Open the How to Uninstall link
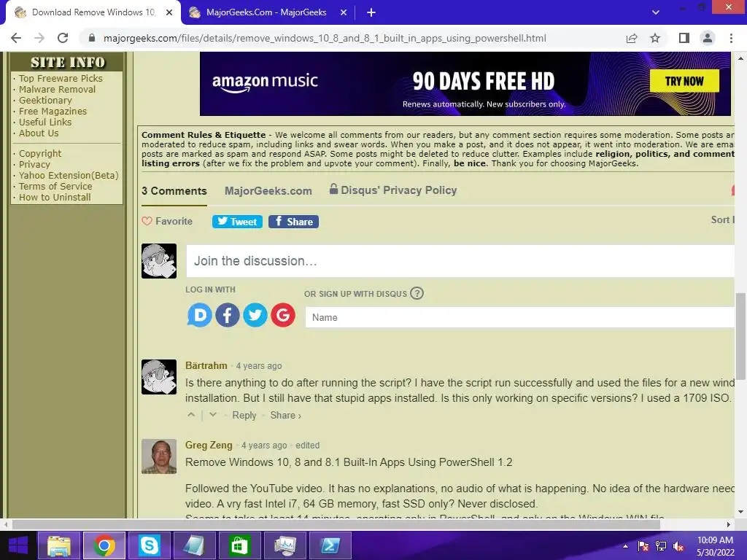The image size is (747, 560). coord(55,198)
